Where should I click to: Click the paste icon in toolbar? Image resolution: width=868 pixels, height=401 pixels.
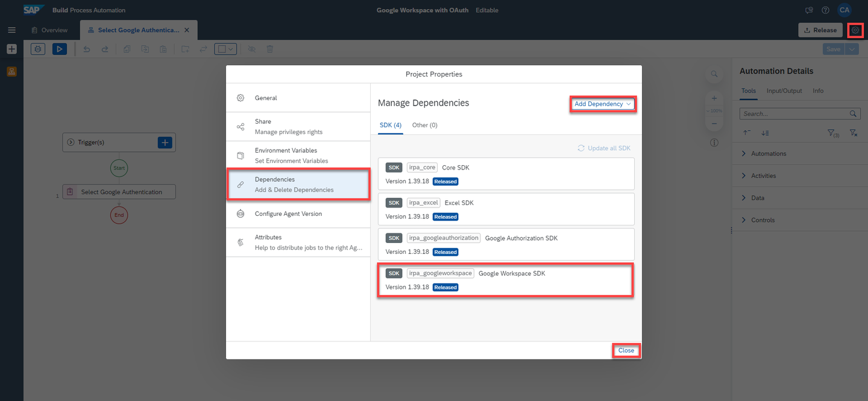[163, 49]
